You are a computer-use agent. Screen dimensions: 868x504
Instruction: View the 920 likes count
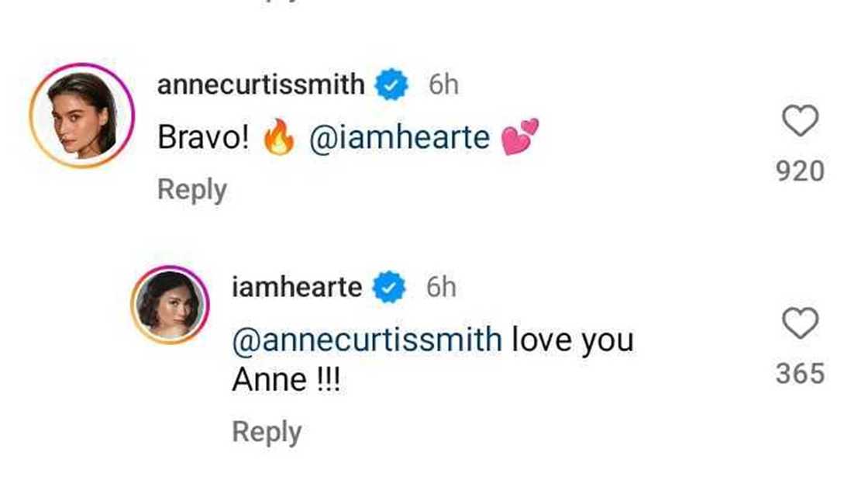coord(800,171)
